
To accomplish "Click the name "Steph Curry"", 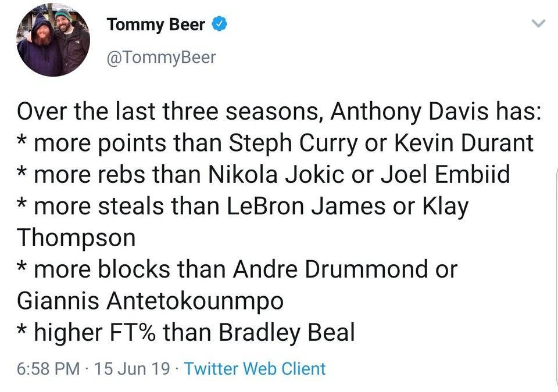I will (294, 143).
